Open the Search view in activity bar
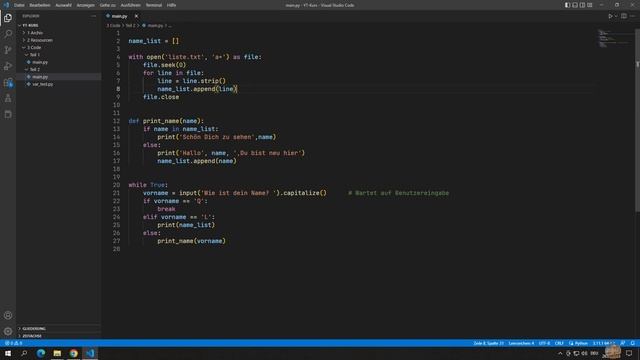640x360 pixels. coord(8,34)
